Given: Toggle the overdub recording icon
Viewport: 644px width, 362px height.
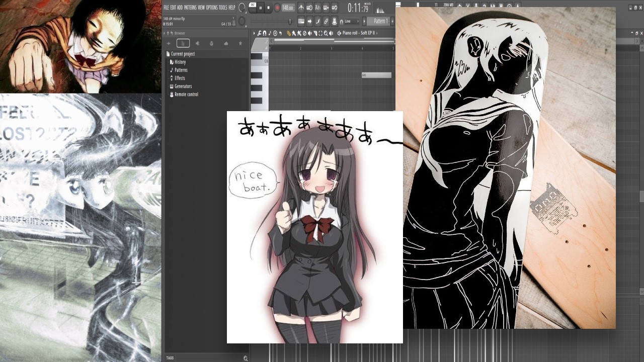Looking at the screenshot, I should [326, 8].
